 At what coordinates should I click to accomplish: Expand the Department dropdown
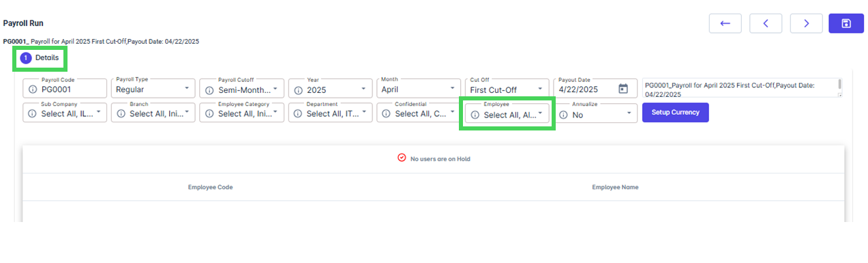tap(330, 113)
